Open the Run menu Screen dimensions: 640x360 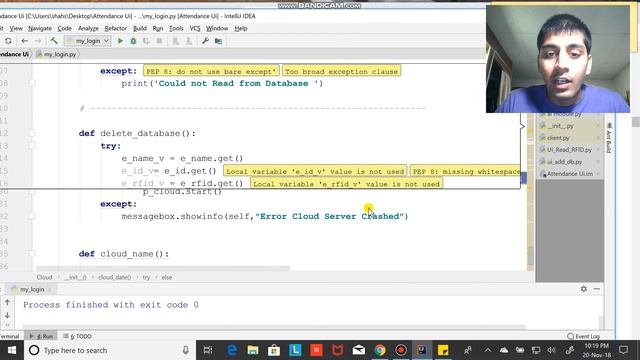coord(158,28)
